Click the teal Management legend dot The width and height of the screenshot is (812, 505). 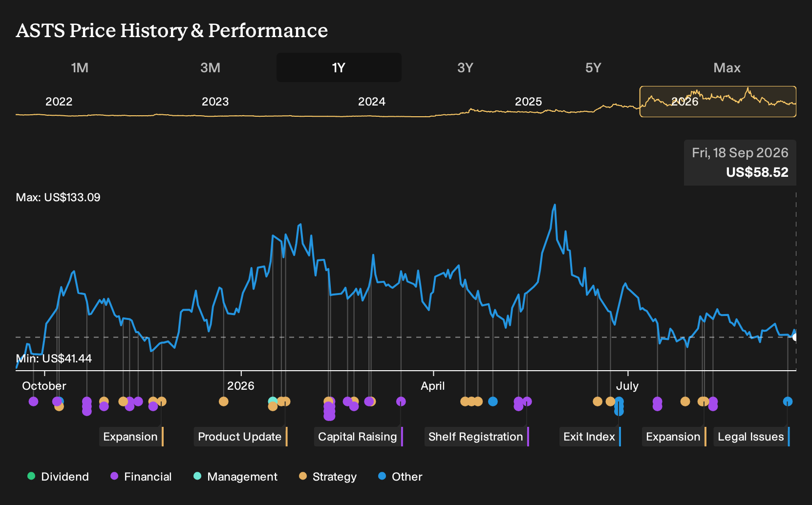click(197, 476)
